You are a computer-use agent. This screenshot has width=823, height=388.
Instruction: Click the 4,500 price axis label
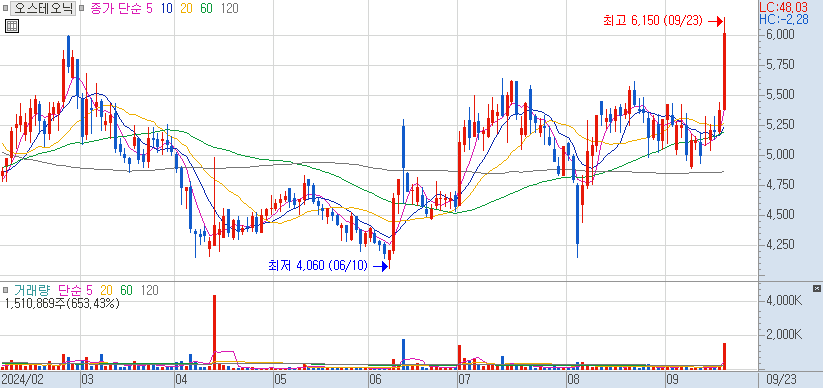point(780,214)
